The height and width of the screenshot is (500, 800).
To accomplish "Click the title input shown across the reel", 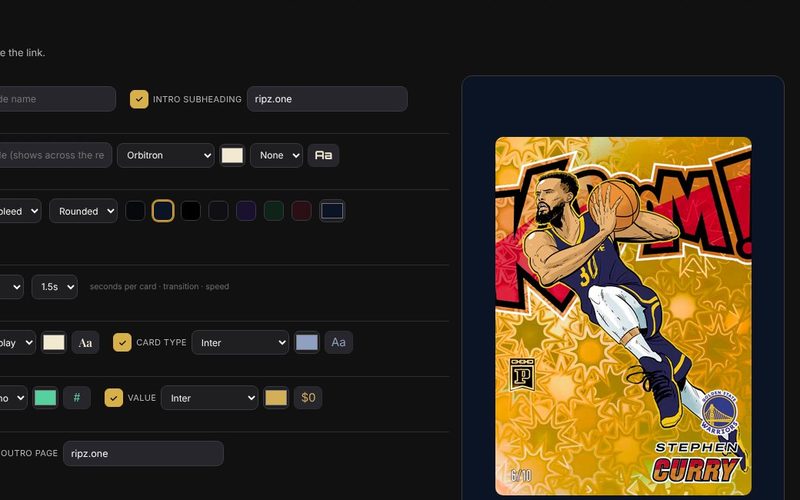I will pyautogui.click(x=56, y=155).
